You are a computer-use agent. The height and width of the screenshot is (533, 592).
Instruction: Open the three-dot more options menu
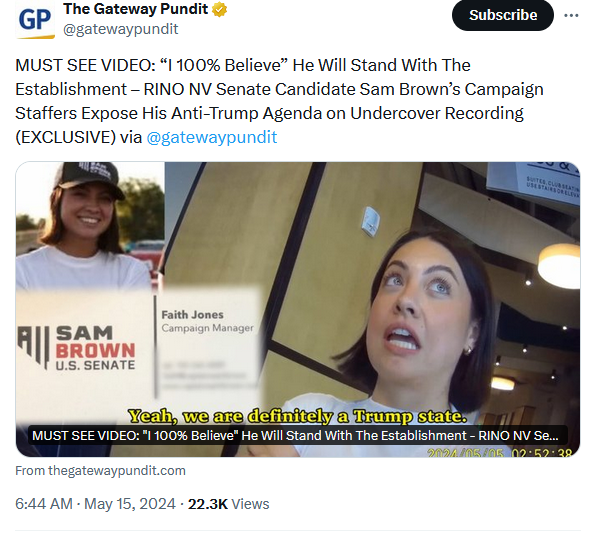(x=571, y=15)
